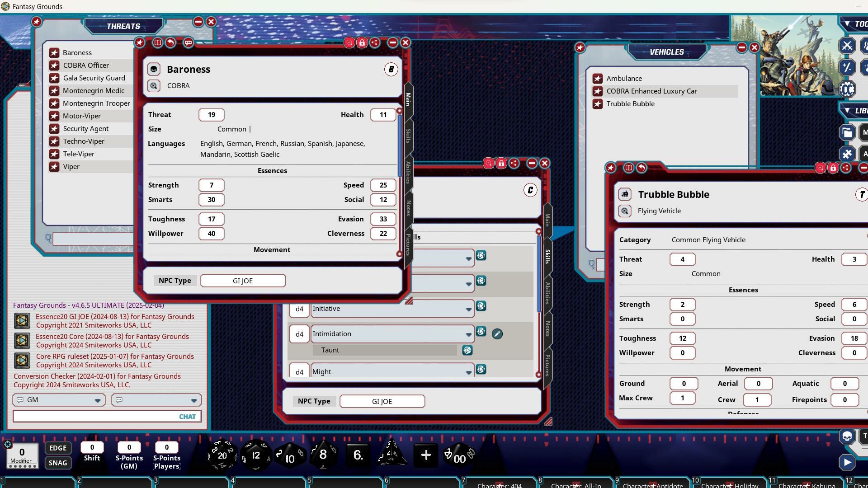The height and width of the screenshot is (488, 868).
Task: Enable the EDGE toggle near the modifier box
Action: tap(58, 448)
